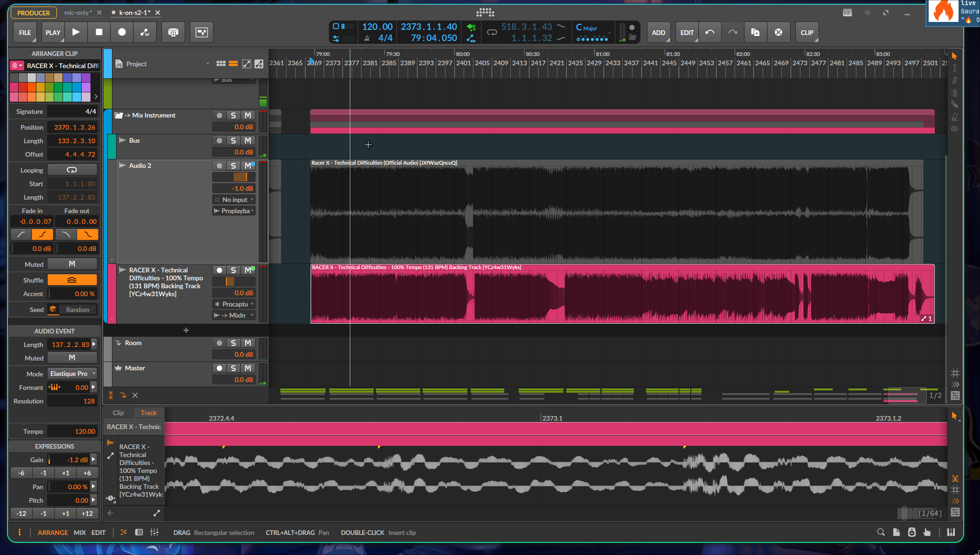Adjust the RACER X track pan slider
This screenshot has height=555, width=980.
click(x=234, y=281)
